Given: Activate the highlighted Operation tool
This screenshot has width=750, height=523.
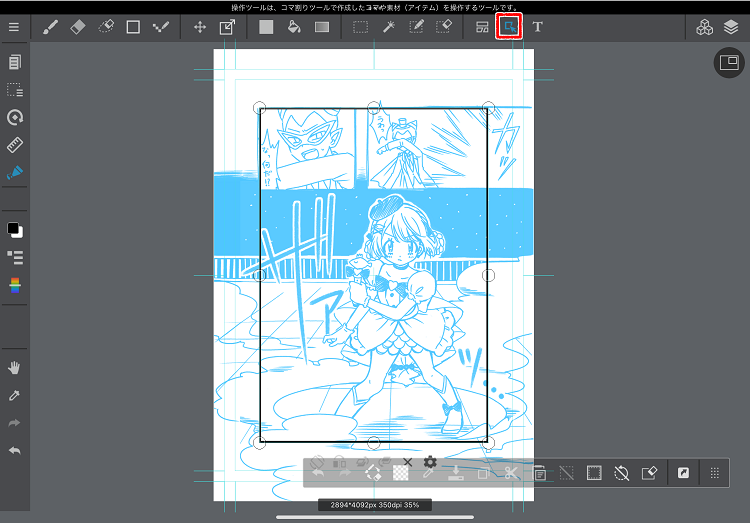Looking at the screenshot, I should [509, 27].
